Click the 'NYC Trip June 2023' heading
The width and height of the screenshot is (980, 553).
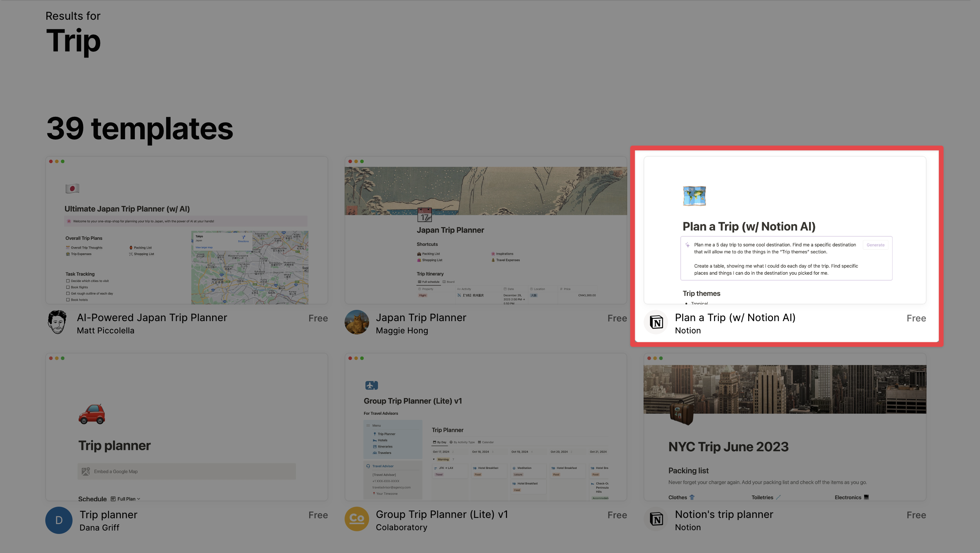[728, 446]
